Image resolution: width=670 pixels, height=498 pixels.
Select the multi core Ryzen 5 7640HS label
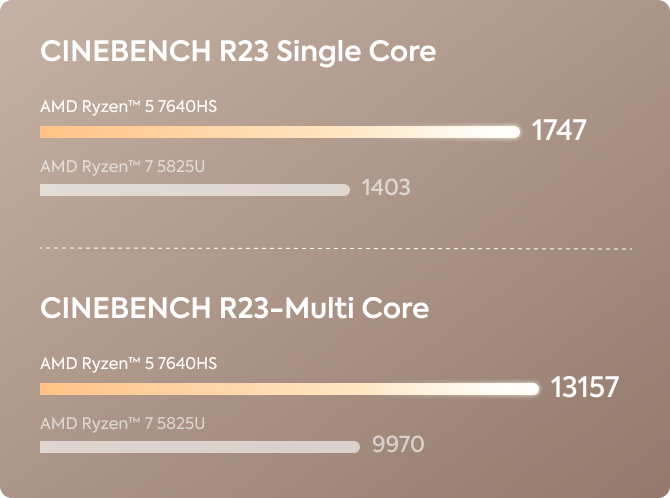click(129, 363)
